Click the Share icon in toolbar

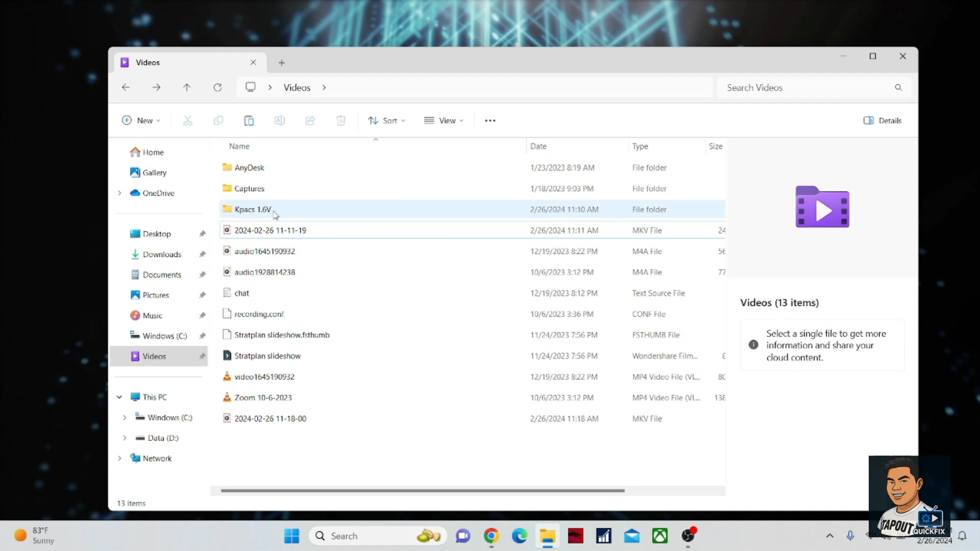[x=310, y=121]
